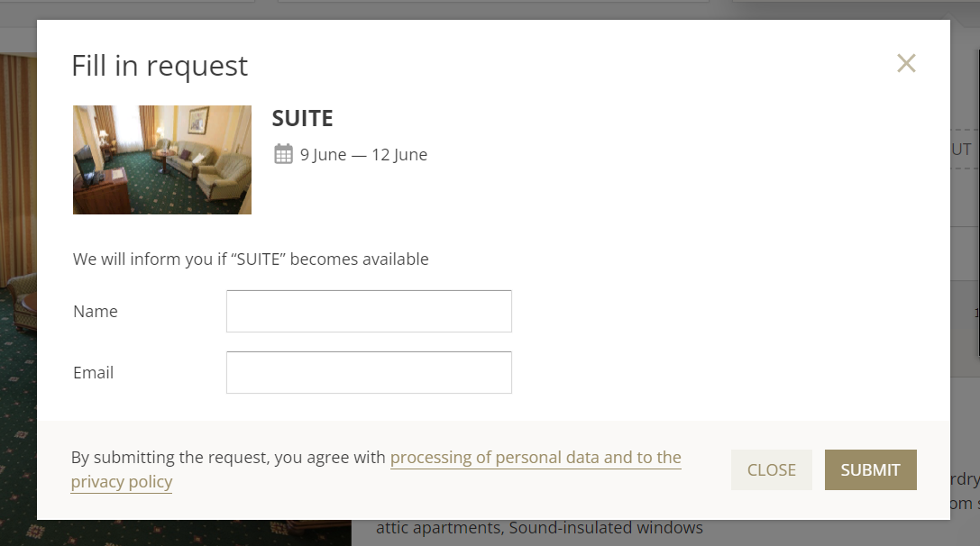This screenshot has width=980, height=546.
Task: Open the processing of personal data link
Action: 536,458
